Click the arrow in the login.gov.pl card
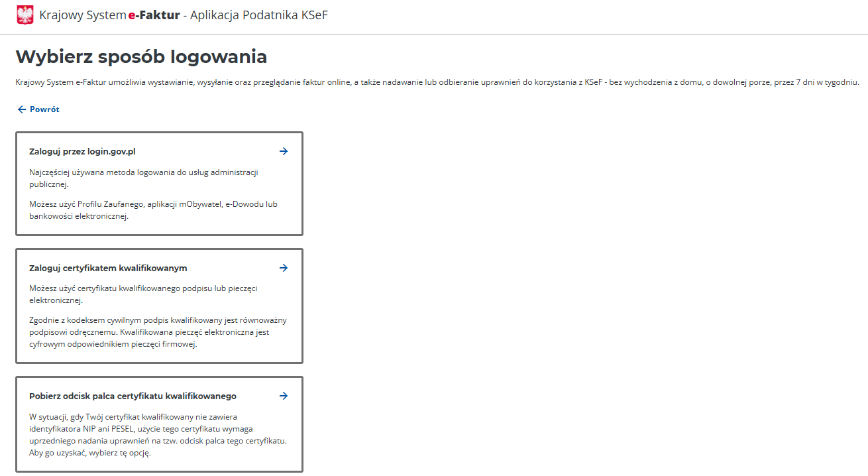868x476 pixels. click(284, 151)
